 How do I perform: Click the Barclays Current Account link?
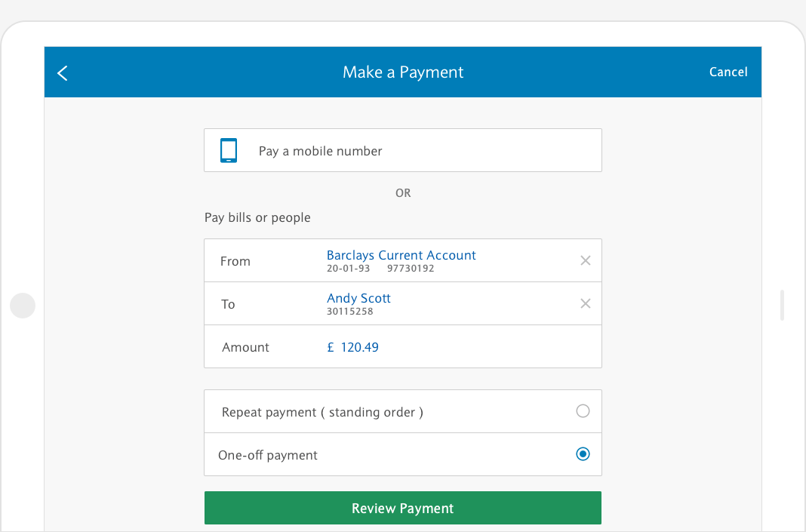401,255
